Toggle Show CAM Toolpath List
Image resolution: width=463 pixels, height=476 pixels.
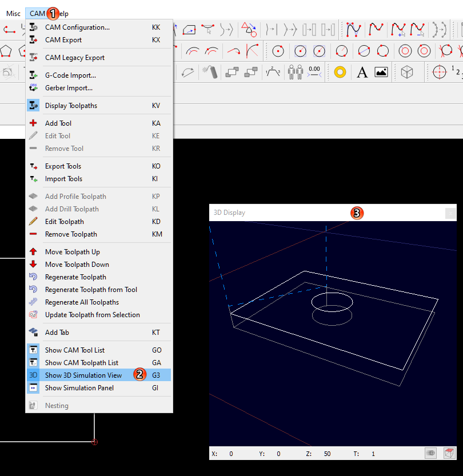[99, 363]
